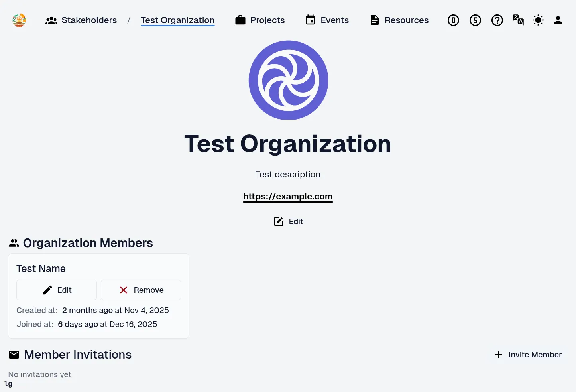Click the purple organization logo image
The height and width of the screenshot is (392, 576).
[288, 80]
